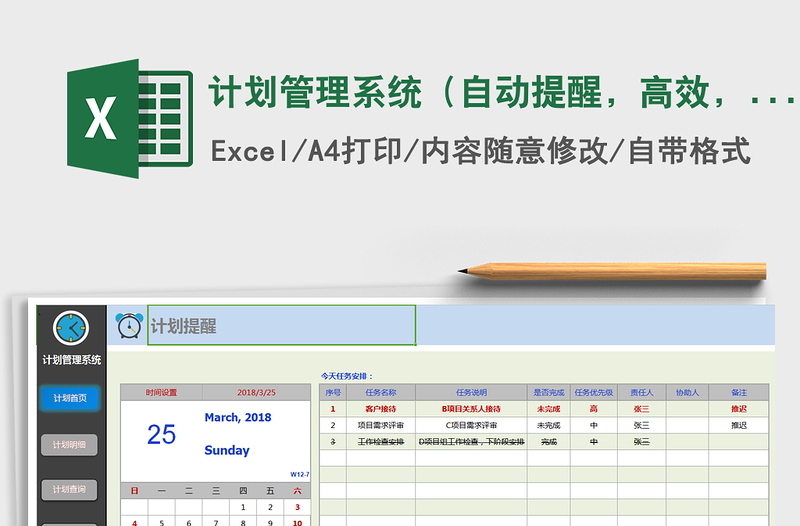Screen dimensions: 800x526
Task: Select 张三 in the 客户接待 row
Action: [x=641, y=409]
